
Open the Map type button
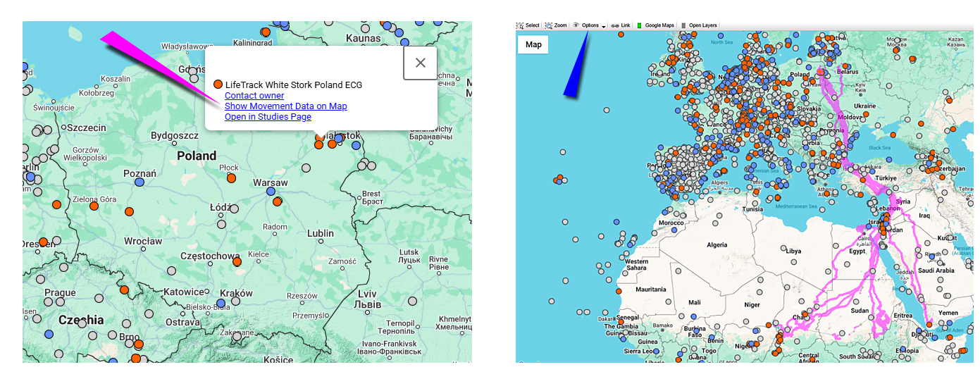coord(533,44)
